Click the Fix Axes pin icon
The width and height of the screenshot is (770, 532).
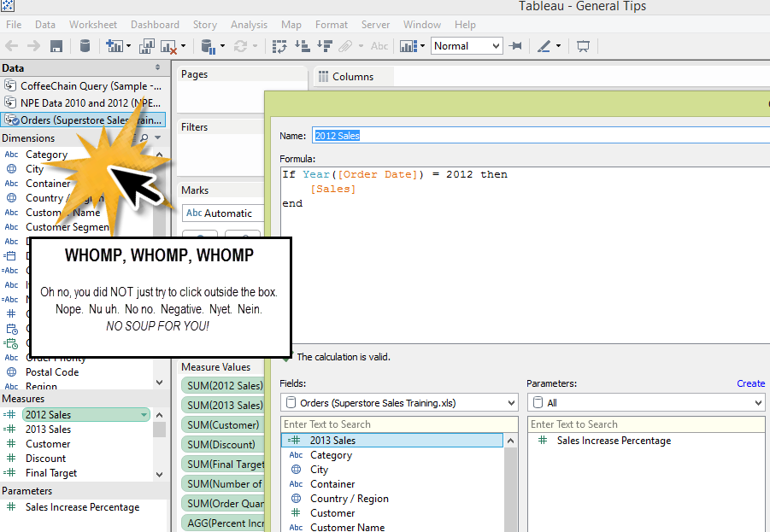[x=515, y=46]
